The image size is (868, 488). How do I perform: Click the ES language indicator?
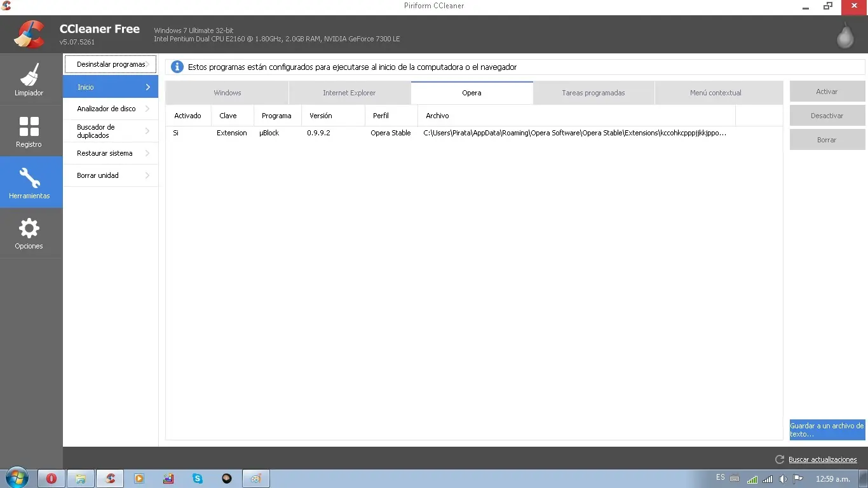pos(720,477)
